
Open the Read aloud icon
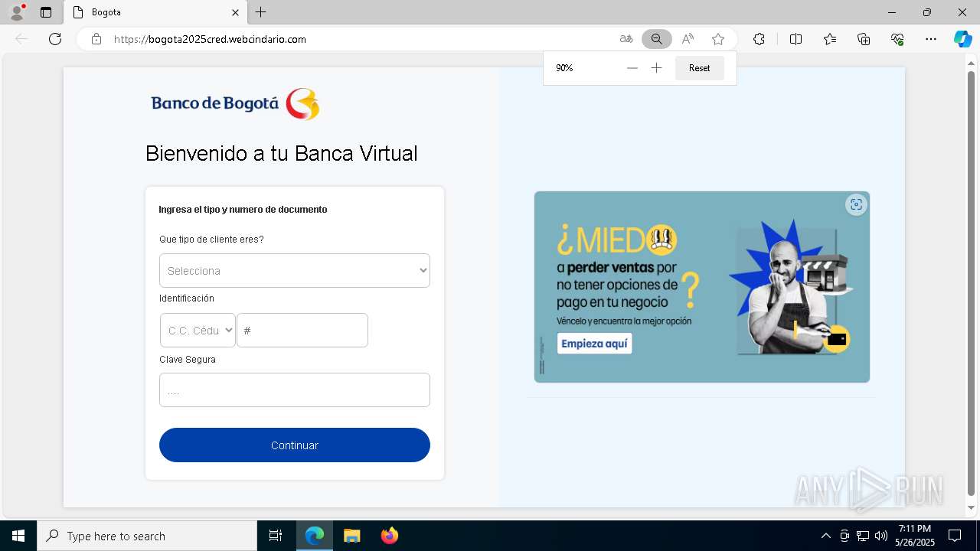pos(688,39)
